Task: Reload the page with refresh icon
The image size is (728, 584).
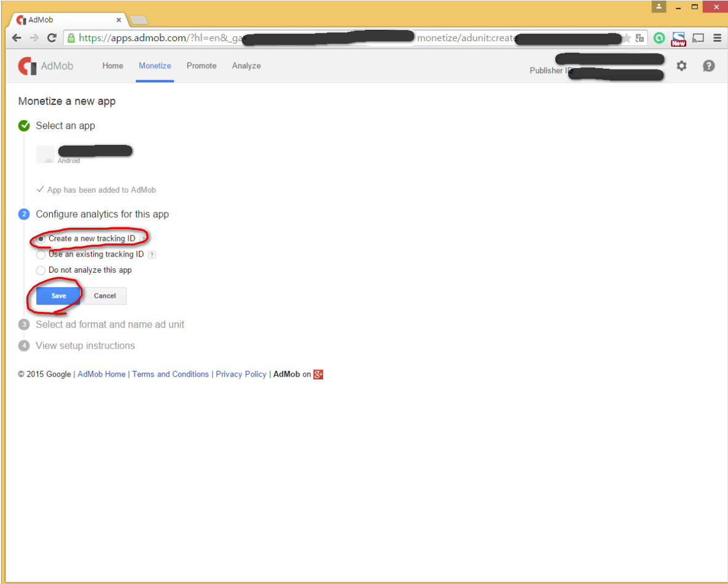Action: coord(52,38)
